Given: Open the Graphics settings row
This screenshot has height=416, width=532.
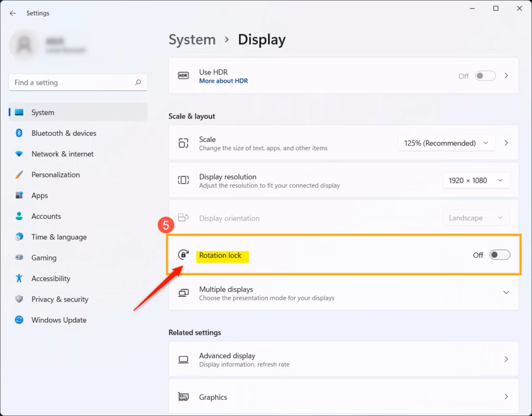Looking at the screenshot, I should (x=343, y=397).
